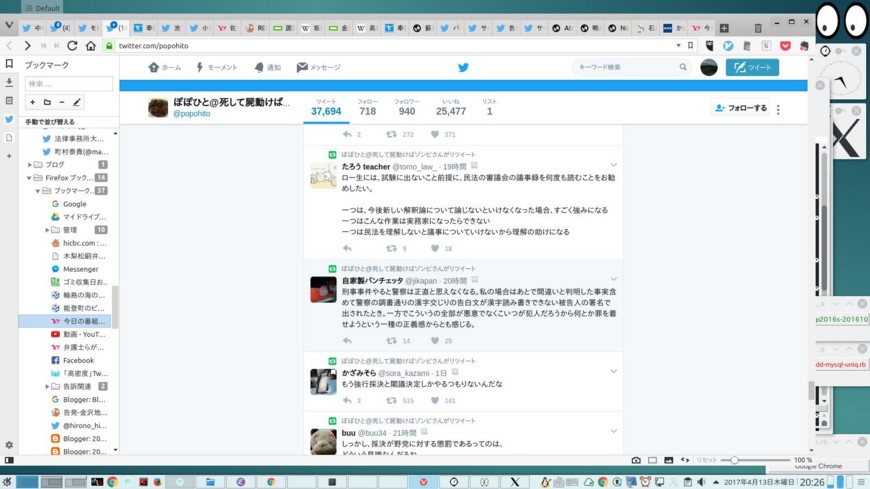Viewport: 870px width, 489px height.
Task: Click the taskbar clock 20:26
Action: (812, 482)
